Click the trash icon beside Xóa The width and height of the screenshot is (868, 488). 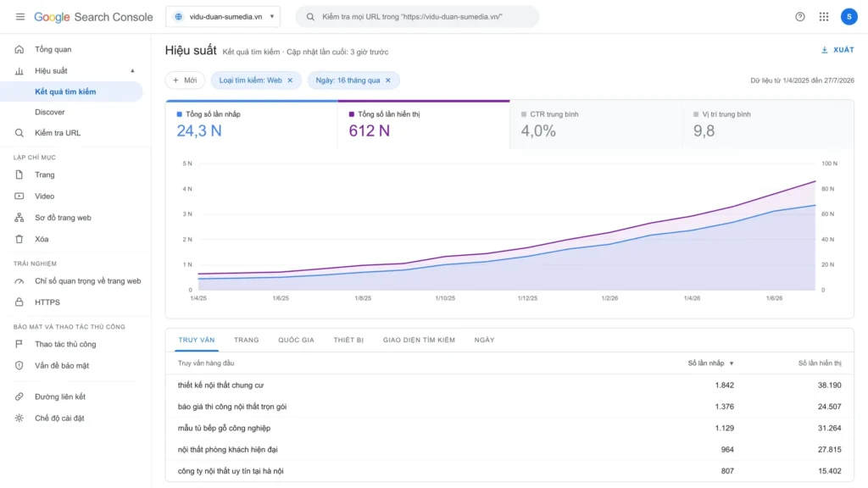pos(19,239)
